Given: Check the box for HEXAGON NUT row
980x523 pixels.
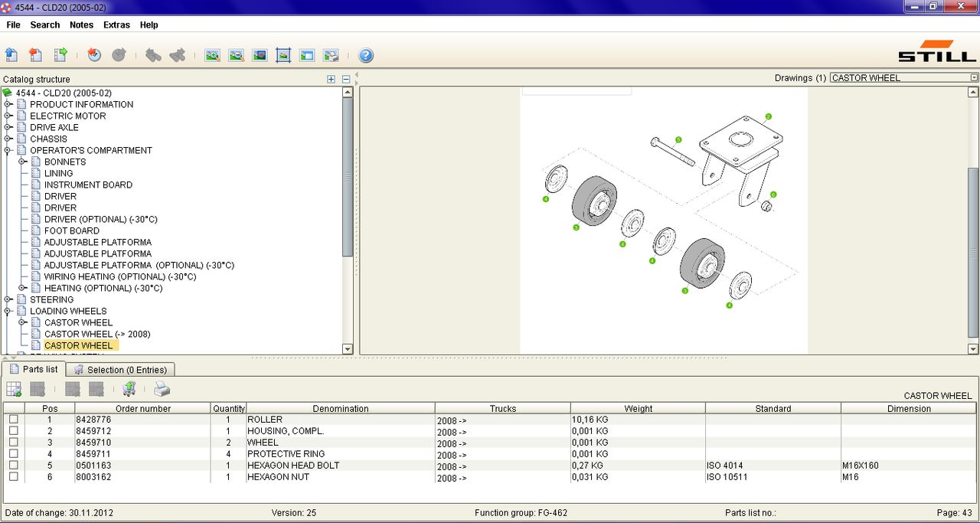Looking at the screenshot, I should (x=14, y=477).
